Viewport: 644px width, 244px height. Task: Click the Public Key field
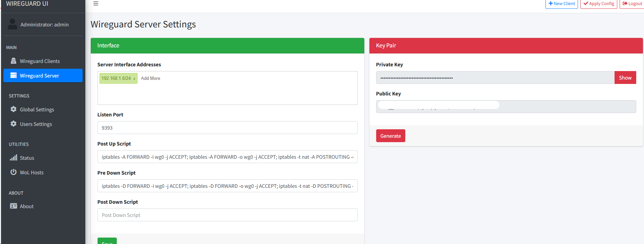pos(506,107)
